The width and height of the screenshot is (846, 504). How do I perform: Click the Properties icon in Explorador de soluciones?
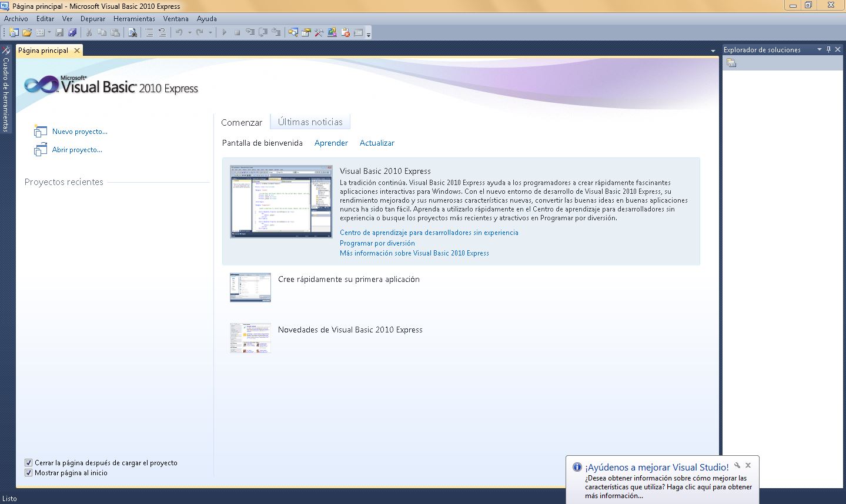point(731,63)
